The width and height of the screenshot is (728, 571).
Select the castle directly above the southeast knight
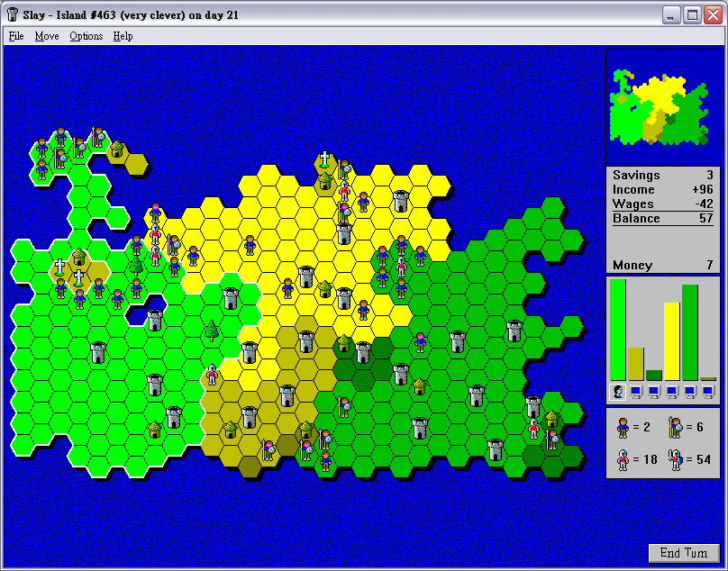[533, 407]
